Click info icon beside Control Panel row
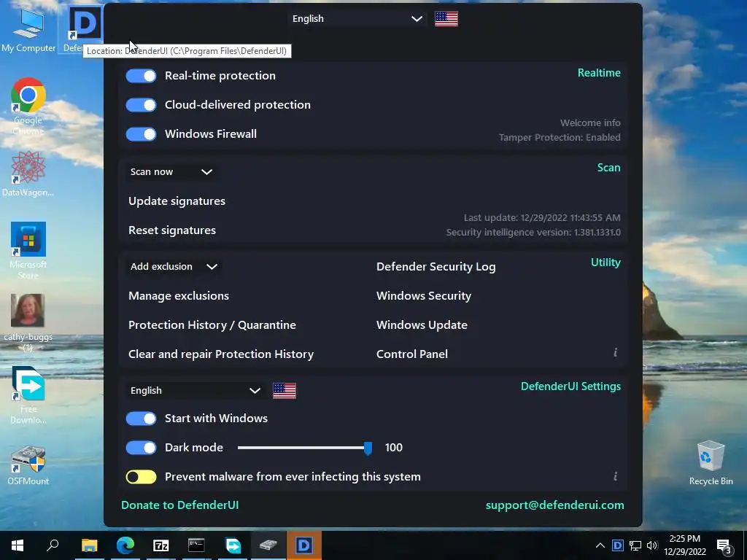 [616, 352]
